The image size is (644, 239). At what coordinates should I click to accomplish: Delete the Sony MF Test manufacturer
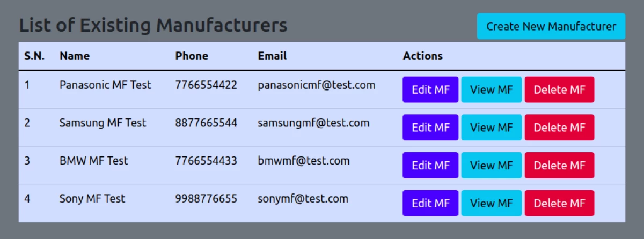click(559, 203)
